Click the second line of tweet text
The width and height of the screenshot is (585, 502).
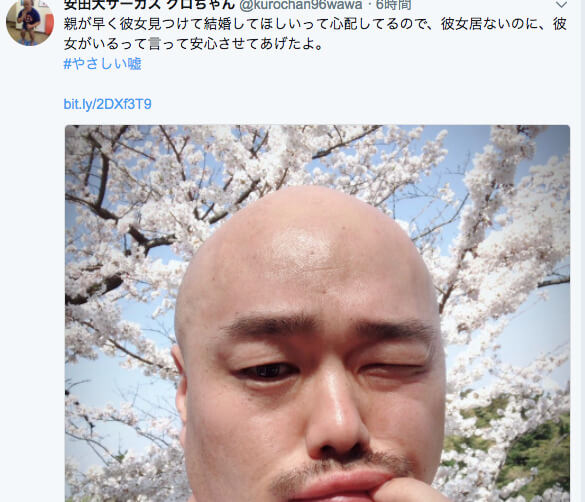coord(193,44)
